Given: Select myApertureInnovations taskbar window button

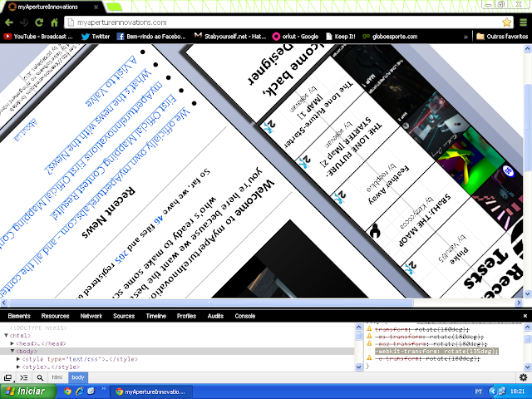Looking at the screenshot, I should (x=151, y=392).
